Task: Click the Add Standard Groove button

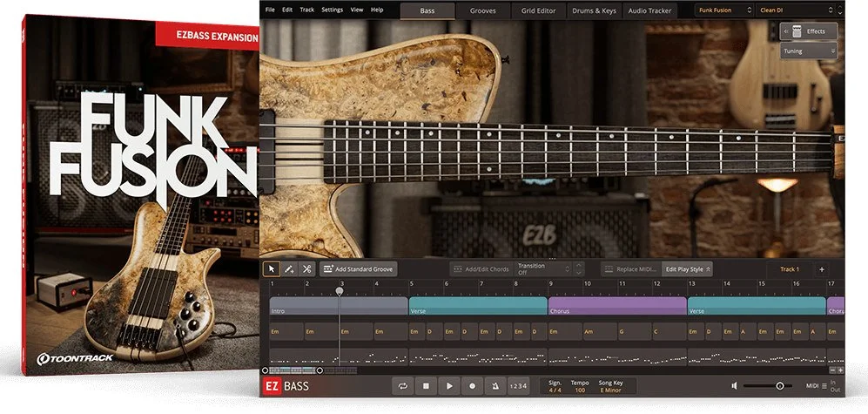Action: pos(358,269)
